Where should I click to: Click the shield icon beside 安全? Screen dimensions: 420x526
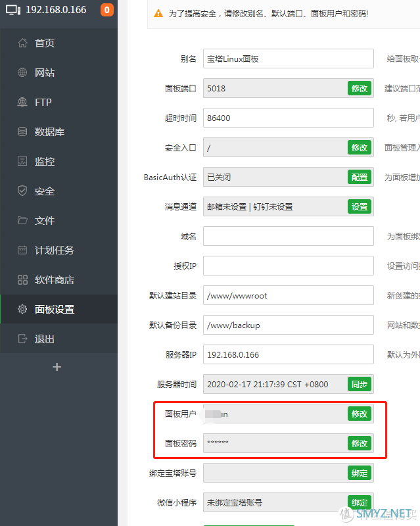click(22, 191)
